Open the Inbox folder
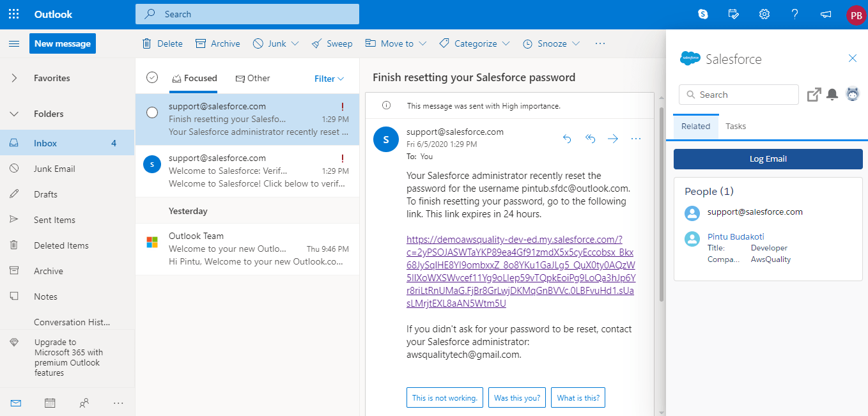This screenshot has height=416, width=868. click(67, 143)
